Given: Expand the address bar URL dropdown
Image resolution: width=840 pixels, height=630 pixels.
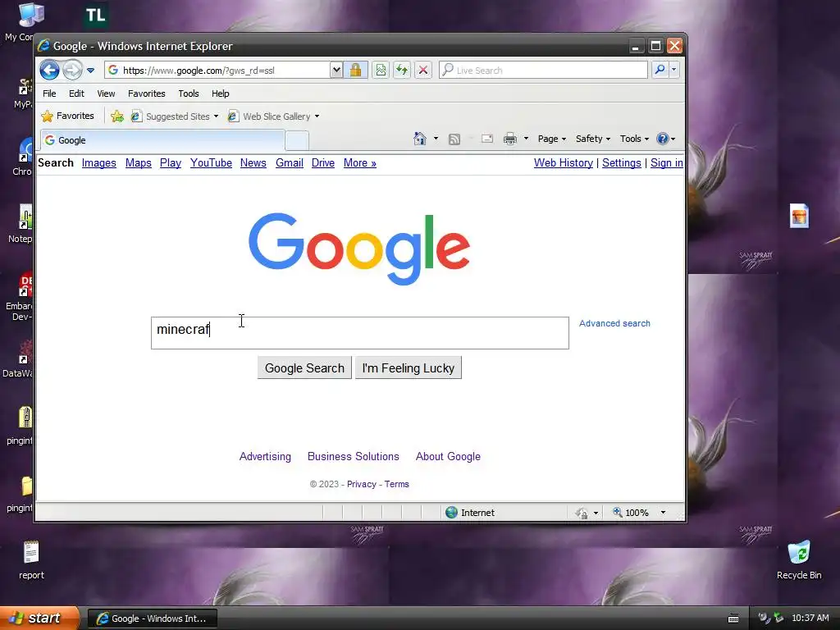Looking at the screenshot, I should tap(336, 70).
